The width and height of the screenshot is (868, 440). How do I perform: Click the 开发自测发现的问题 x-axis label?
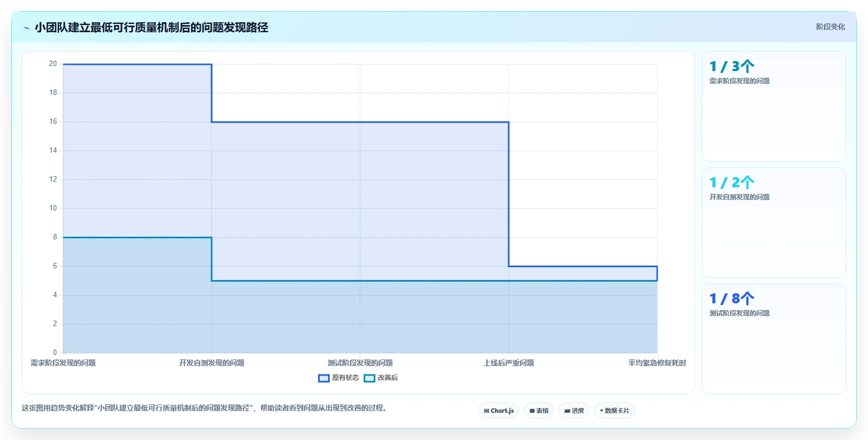coord(211,363)
